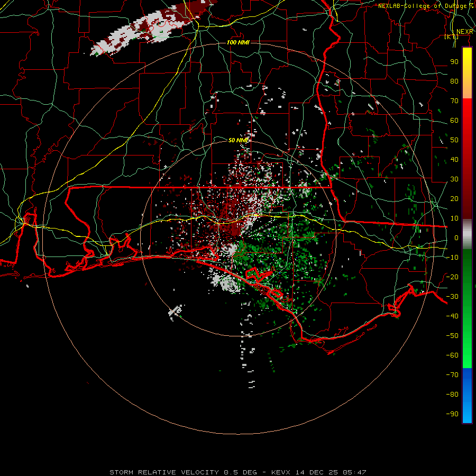The image size is (476, 476).
Task: Click the positive 40 colorbar value
Action: pyautogui.click(x=454, y=159)
